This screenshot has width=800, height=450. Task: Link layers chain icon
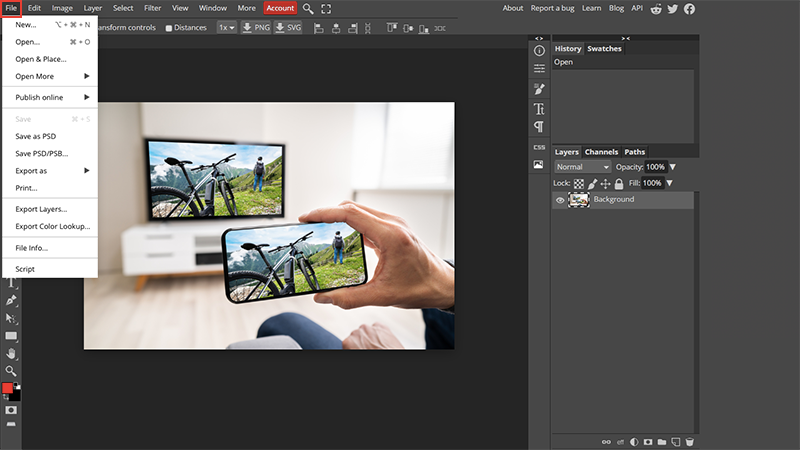606,442
